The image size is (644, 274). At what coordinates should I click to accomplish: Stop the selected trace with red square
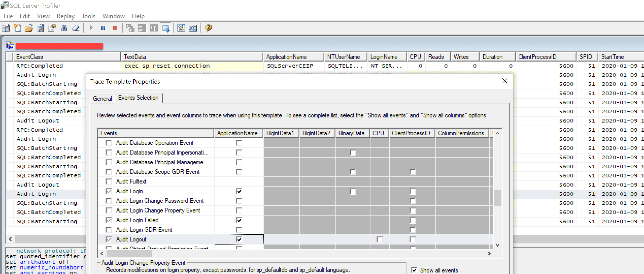pos(115,28)
